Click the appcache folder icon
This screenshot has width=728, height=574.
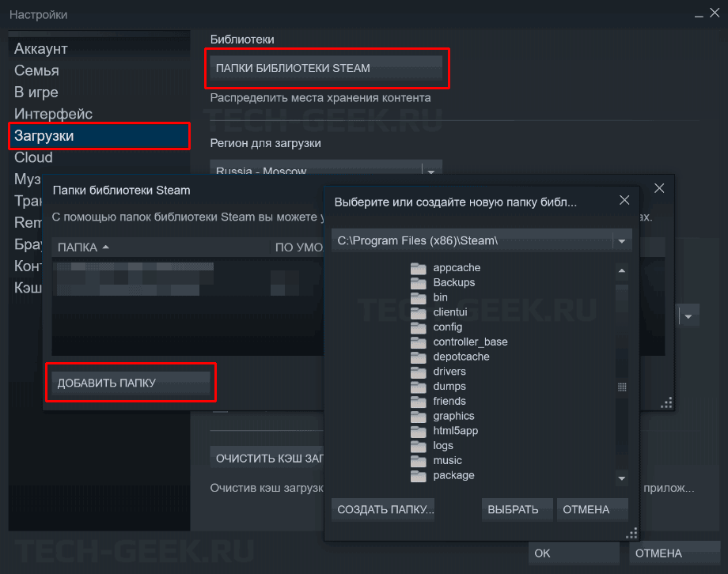(419, 268)
